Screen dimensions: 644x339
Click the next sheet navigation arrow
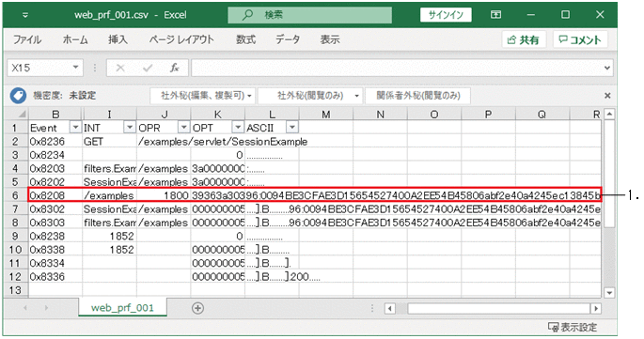click(46, 308)
